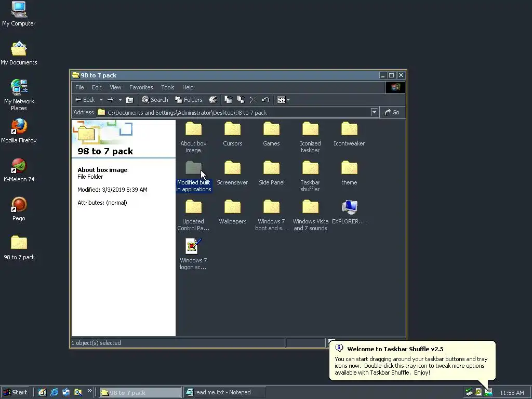Open the View menu

click(x=115, y=87)
